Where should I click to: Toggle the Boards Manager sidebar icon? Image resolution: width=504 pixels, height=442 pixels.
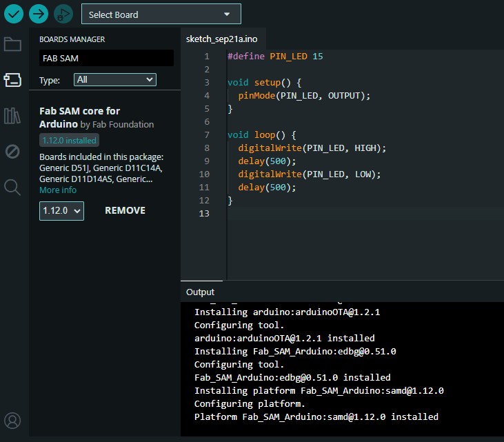pos(12,80)
